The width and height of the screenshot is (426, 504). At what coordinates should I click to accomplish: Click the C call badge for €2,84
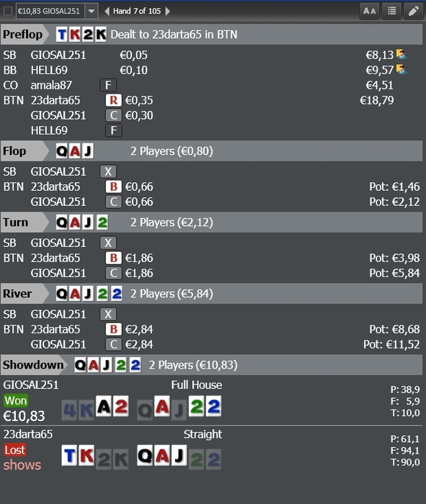(114, 345)
